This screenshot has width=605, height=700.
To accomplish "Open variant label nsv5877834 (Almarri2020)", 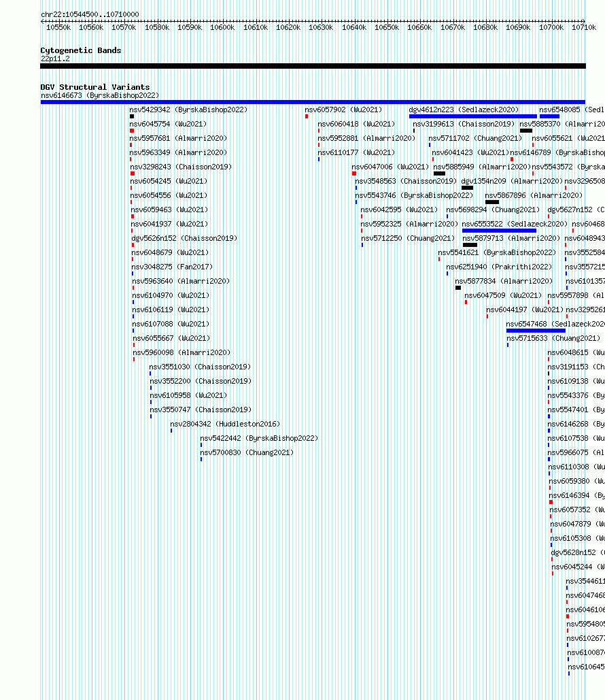I will coord(504,281).
